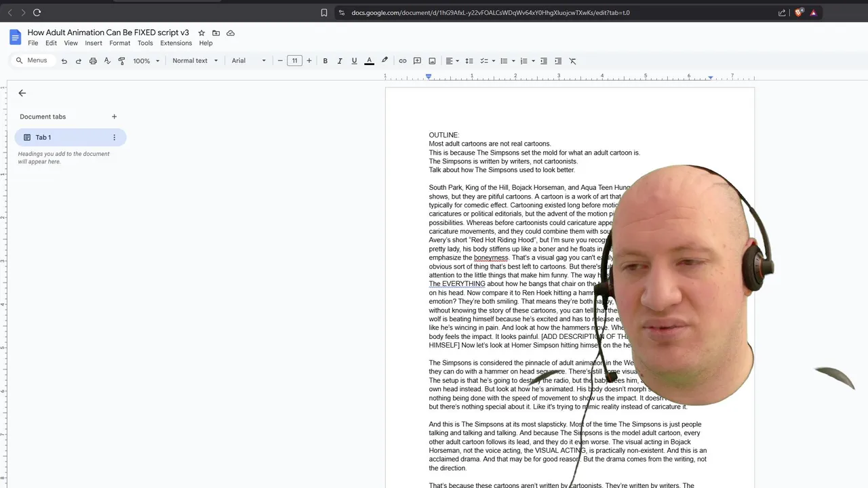The image size is (868, 488).
Task: Open the Arial font dropdown
Action: [x=249, y=61]
